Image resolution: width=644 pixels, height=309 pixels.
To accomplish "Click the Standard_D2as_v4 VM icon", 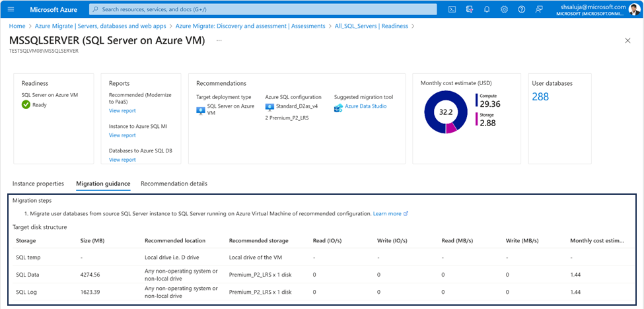I will [269, 106].
